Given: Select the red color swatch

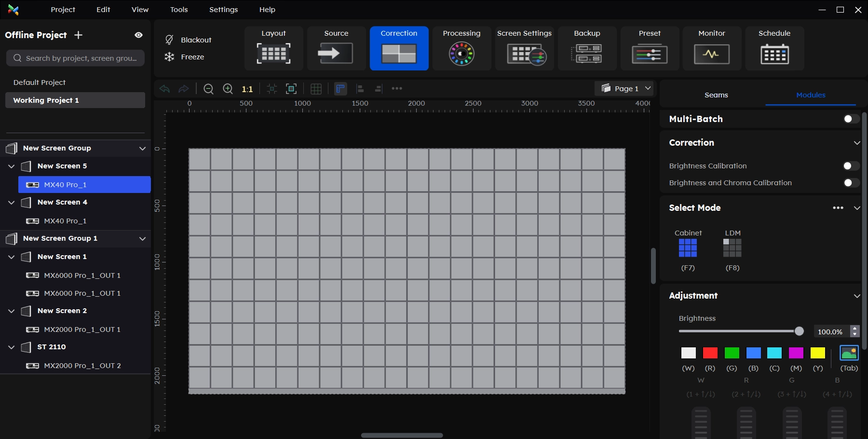Looking at the screenshot, I should (x=710, y=353).
